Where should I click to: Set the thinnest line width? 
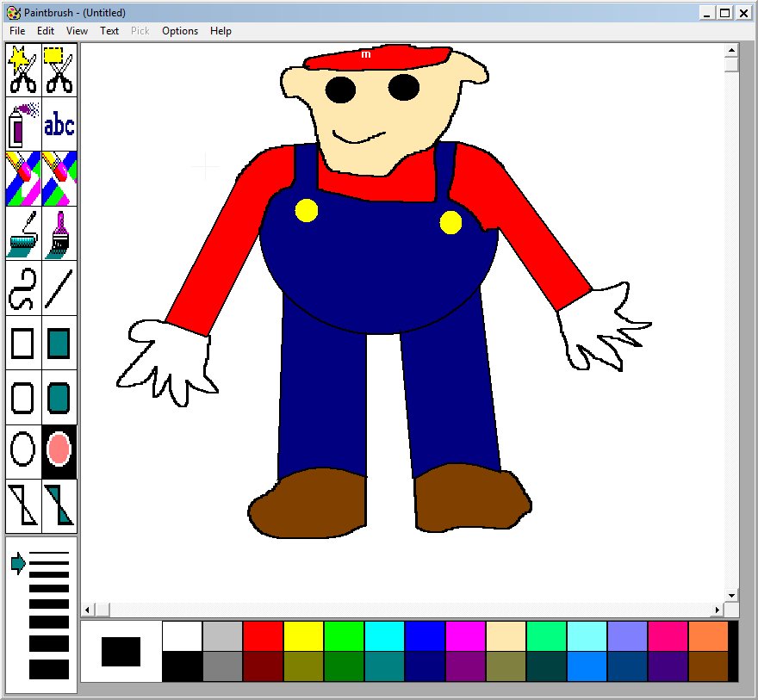(x=49, y=553)
